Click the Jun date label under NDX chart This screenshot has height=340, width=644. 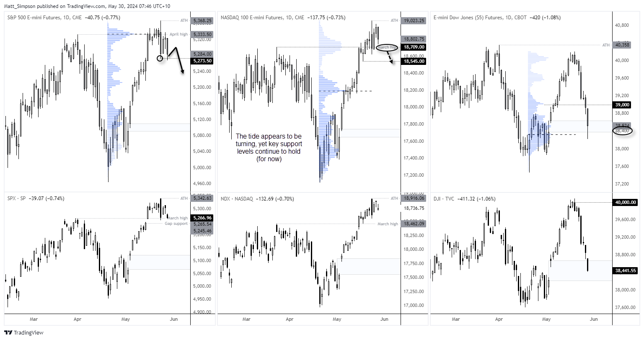click(384, 319)
